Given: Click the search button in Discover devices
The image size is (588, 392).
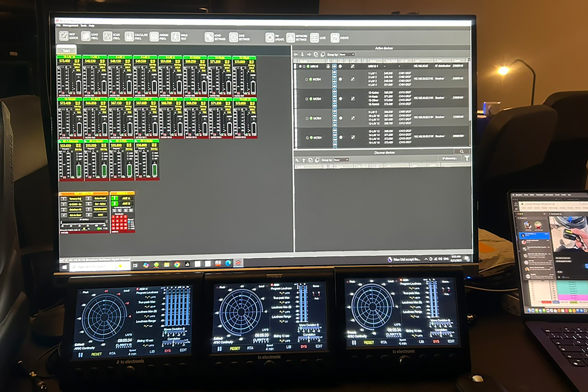Looking at the screenshot, I should pyautogui.click(x=461, y=152).
